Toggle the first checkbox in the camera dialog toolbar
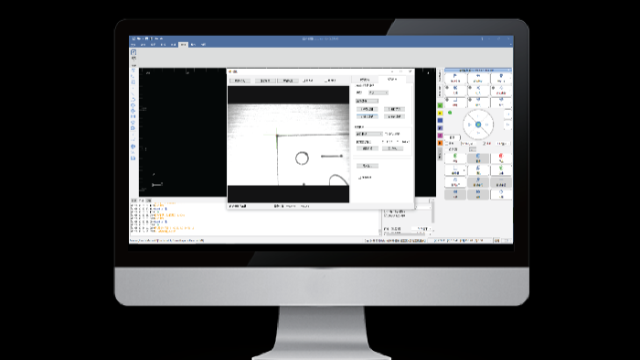This screenshot has height=360, width=640. pos(304,81)
